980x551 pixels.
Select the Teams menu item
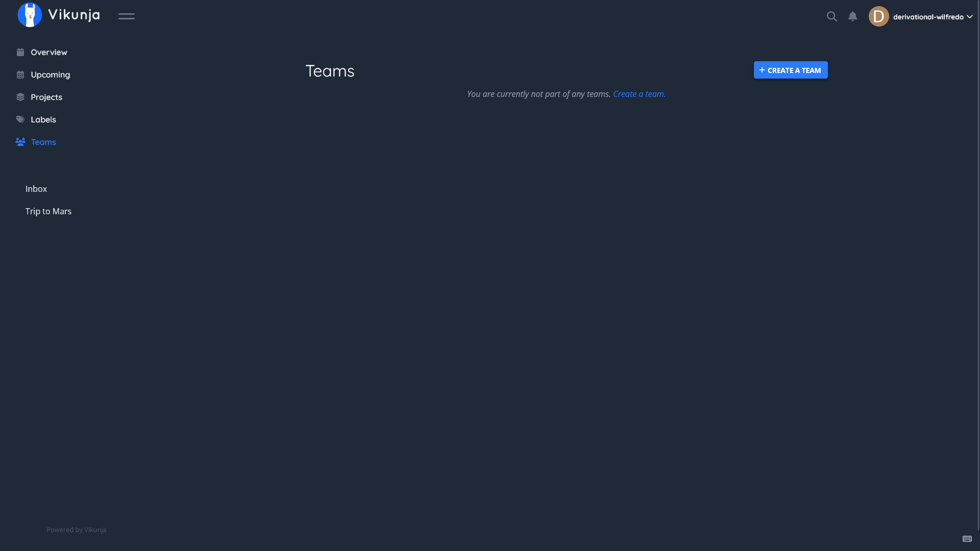36,142
